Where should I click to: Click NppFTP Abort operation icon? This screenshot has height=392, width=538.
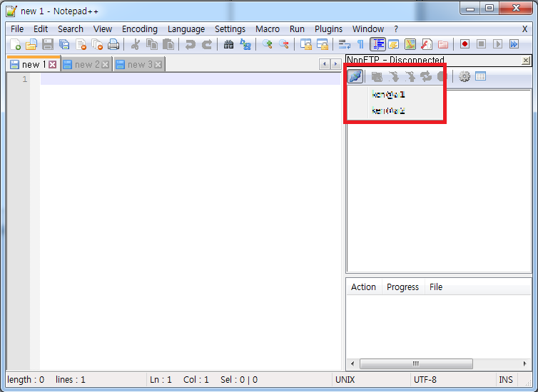coord(441,76)
